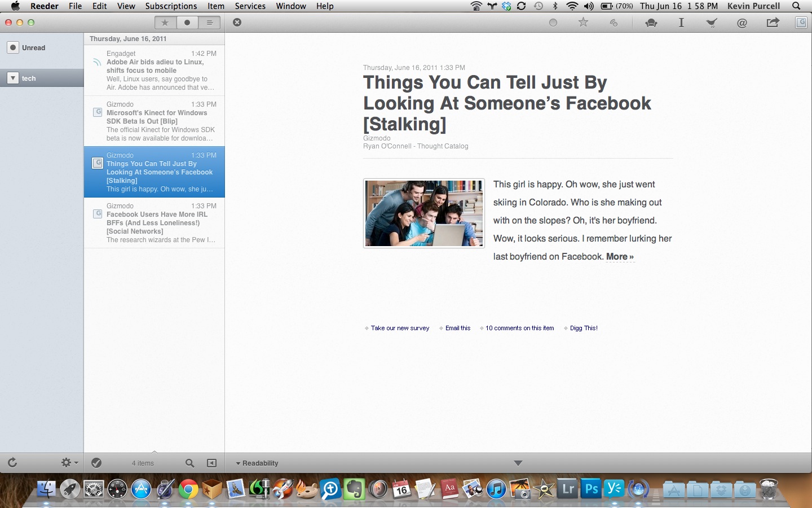This screenshot has height=508, width=812.
Task: Toggle read status circle in article toolbar
Action: coord(553,23)
